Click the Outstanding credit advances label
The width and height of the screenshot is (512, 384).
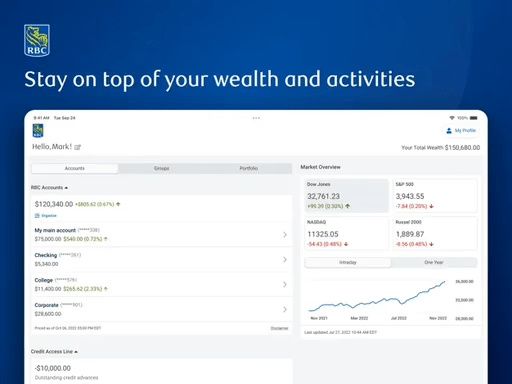66,378
